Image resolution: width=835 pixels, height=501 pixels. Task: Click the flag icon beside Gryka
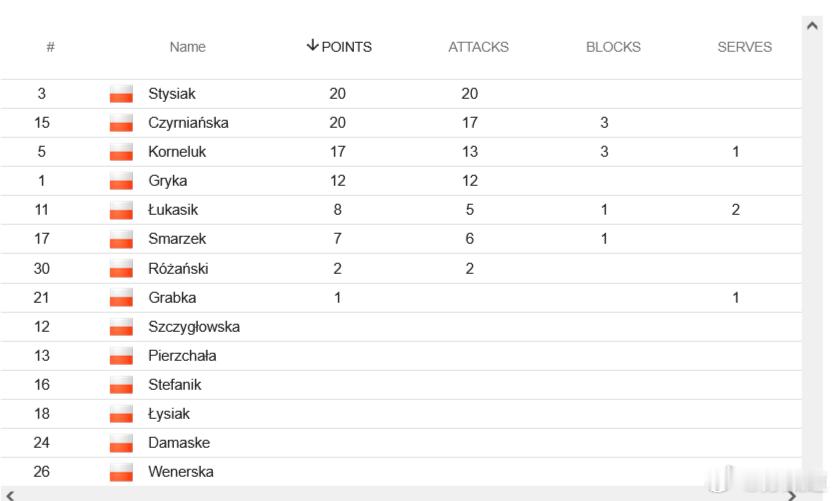(x=121, y=181)
